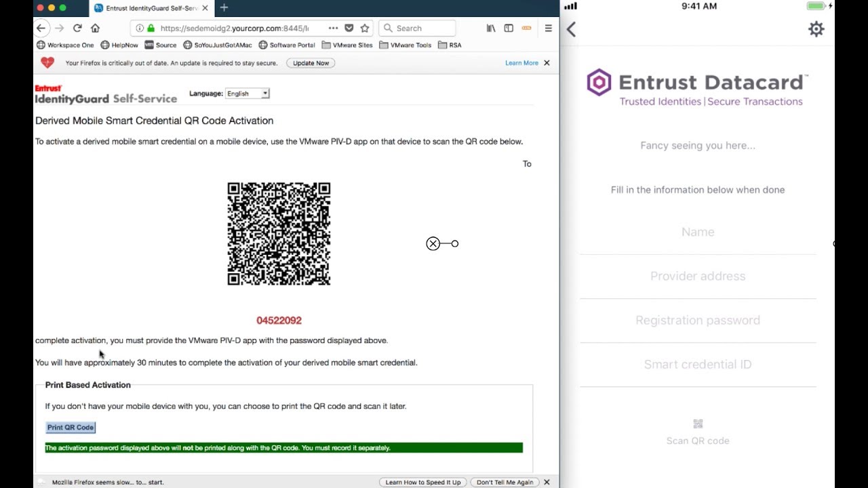The width and height of the screenshot is (868, 488).
Task: Focus the Registration password field
Action: pos(698,321)
